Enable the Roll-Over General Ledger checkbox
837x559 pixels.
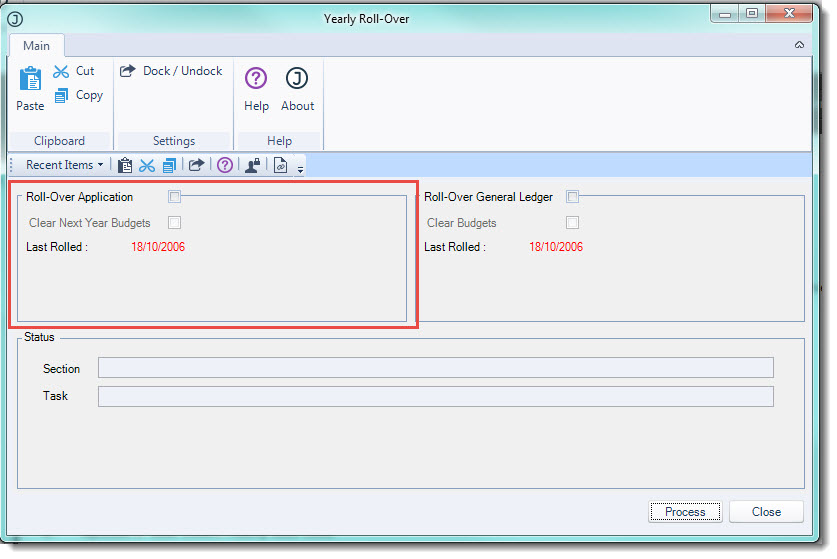coord(572,196)
